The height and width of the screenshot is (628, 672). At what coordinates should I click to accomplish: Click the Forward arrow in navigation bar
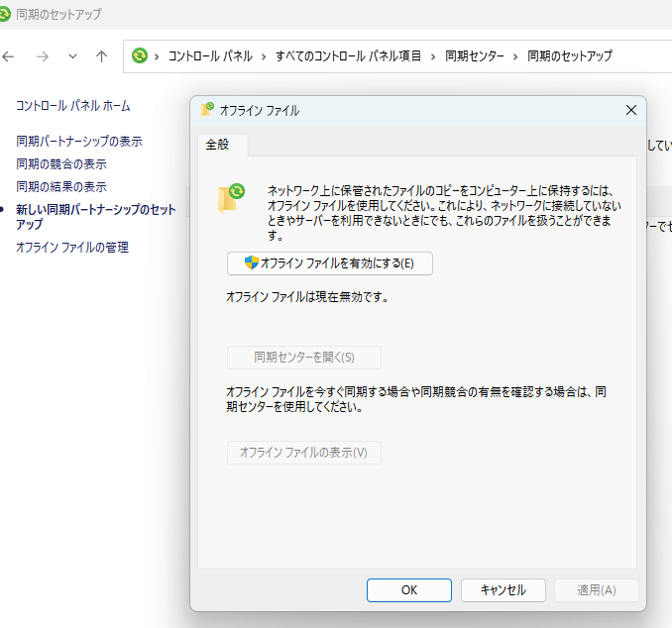pyautogui.click(x=43, y=56)
